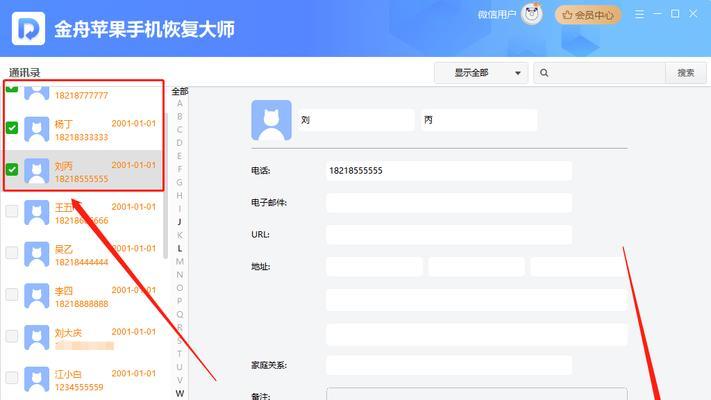
Task: Select contact name 刘大庆
Action: click(68, 333)
